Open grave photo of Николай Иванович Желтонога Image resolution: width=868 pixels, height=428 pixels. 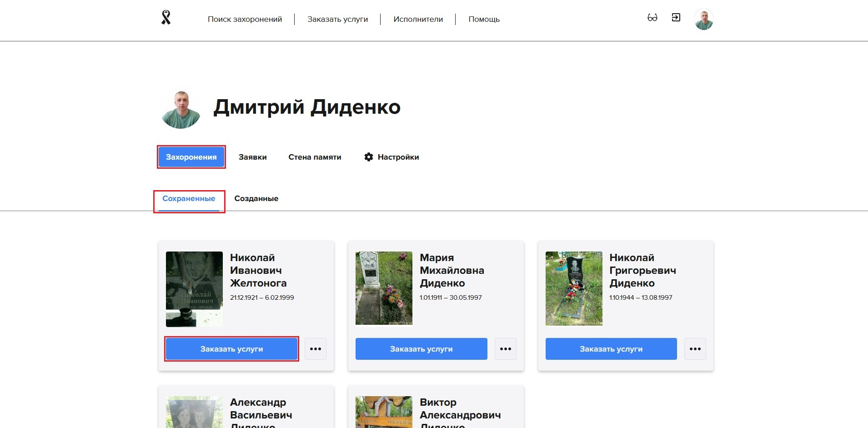(194, 289)
